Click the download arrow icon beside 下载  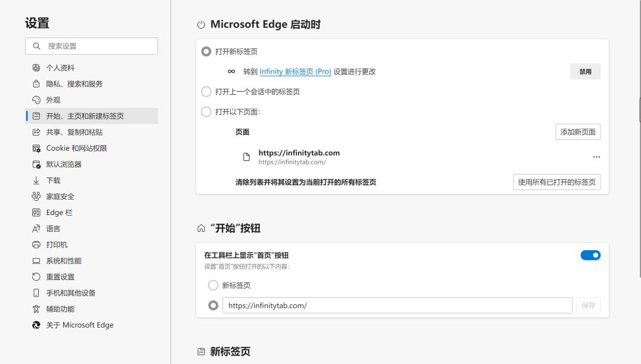click(36, 180)
